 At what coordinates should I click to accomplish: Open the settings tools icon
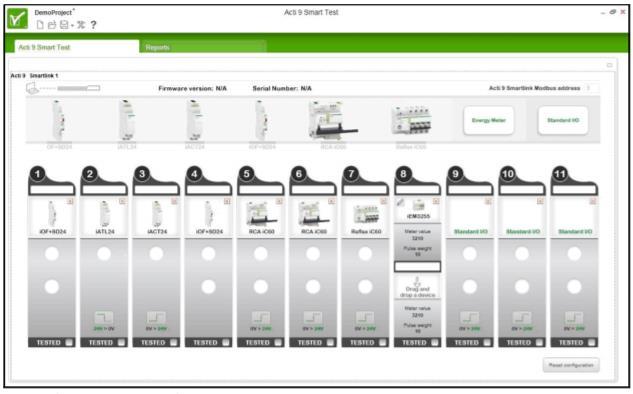81,25
